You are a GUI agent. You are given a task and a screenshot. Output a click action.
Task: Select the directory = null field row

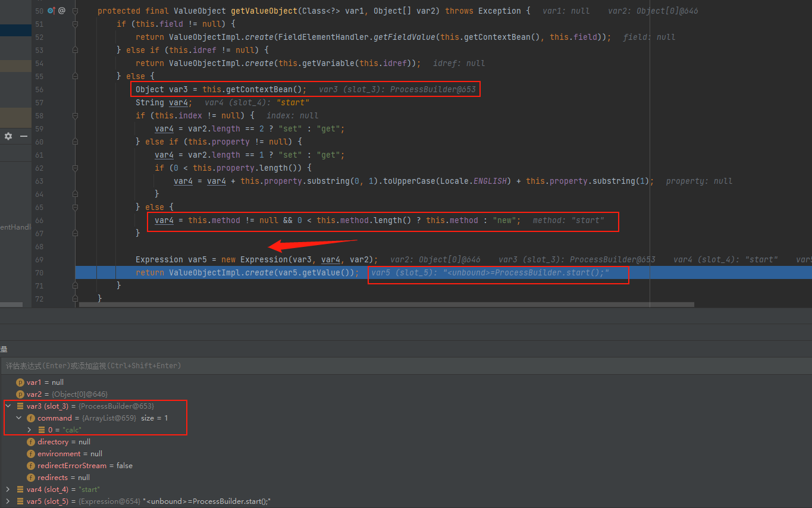click(x=406, y=442)
